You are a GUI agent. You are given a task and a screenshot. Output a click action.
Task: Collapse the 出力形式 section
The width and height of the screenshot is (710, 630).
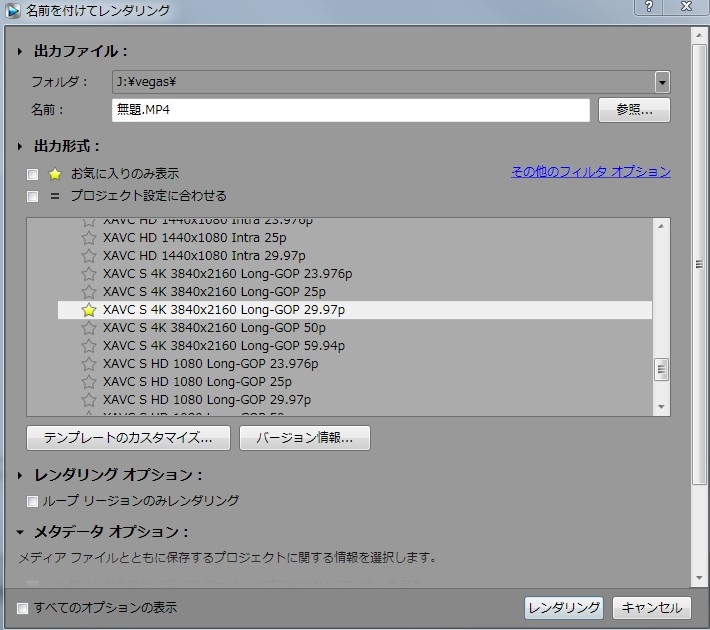[19, 147]
